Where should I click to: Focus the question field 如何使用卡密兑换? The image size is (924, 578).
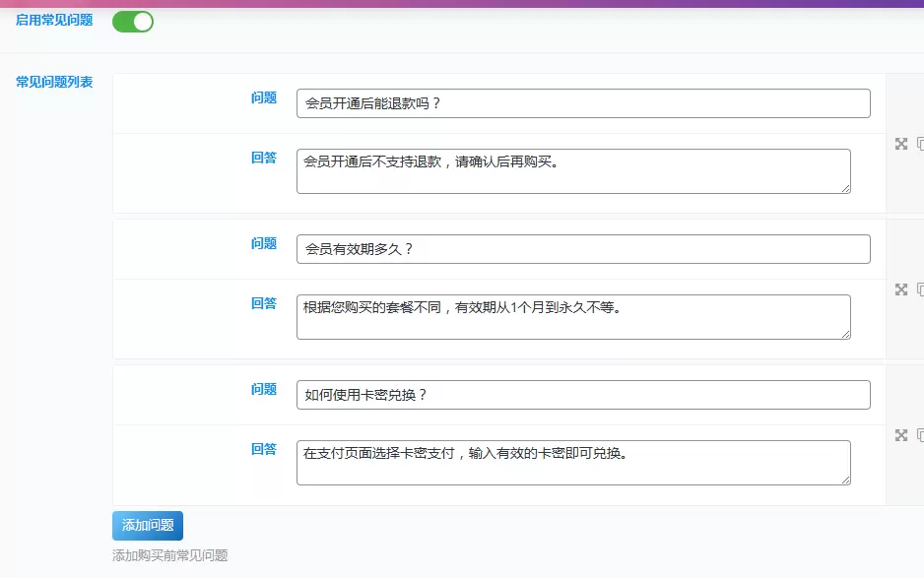(x=583, y=395)
